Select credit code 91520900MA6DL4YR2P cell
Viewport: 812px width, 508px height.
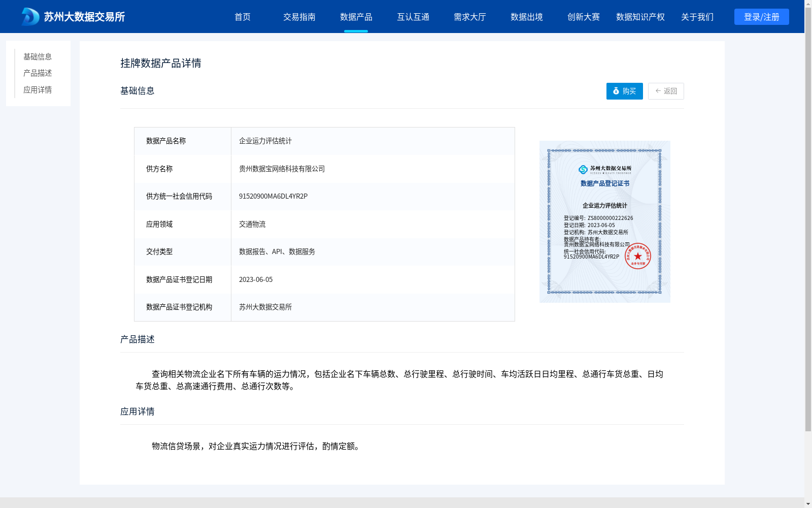coord(373,197)
